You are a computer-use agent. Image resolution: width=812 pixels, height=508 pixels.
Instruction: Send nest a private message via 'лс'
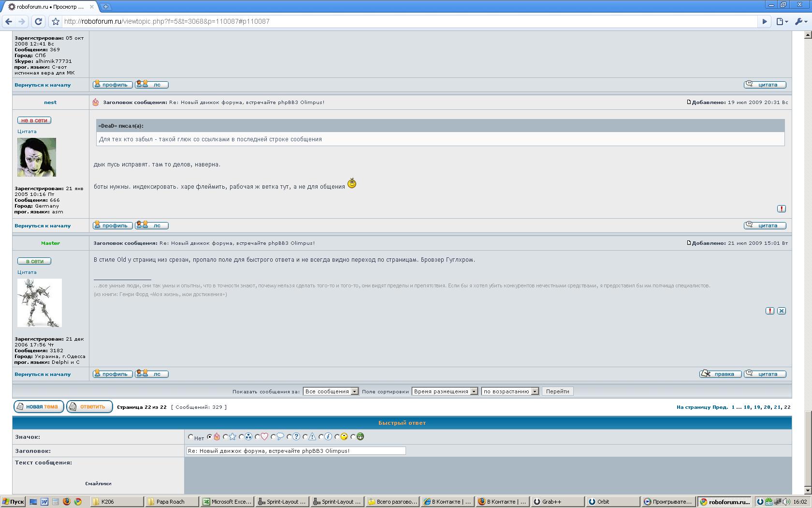[x=152, y=225]
